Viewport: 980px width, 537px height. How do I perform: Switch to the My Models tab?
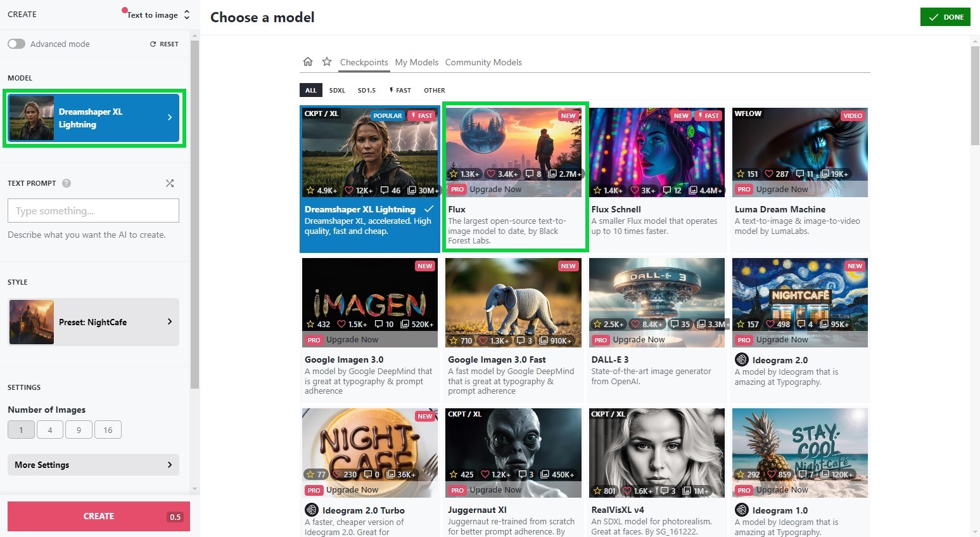(x=417, y=62)
